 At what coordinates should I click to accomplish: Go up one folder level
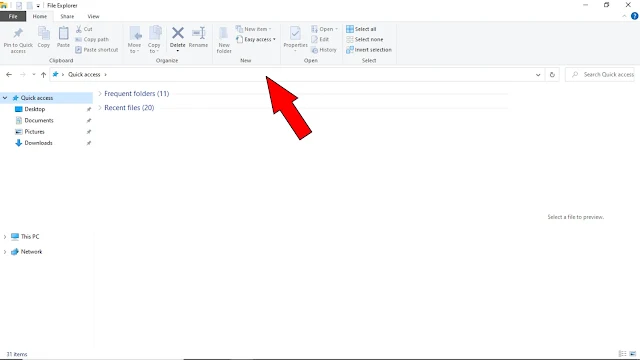[43, 75]
